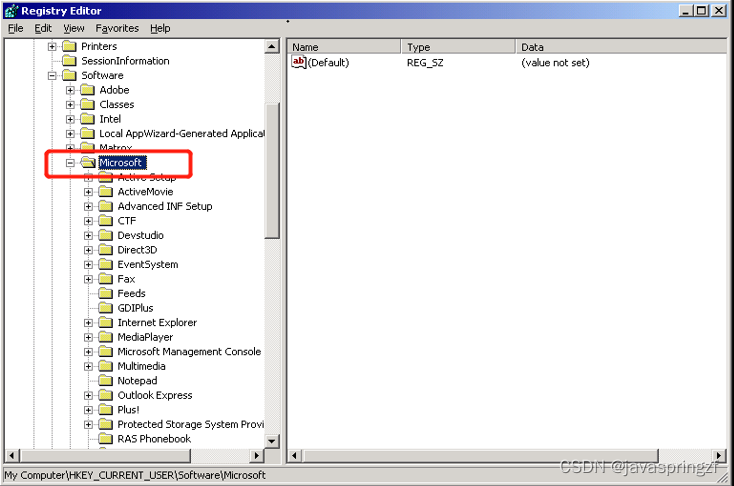Click tree pane scroll up arrow
Viewport: 734px width, 486px height.
[x=272, y=46]
